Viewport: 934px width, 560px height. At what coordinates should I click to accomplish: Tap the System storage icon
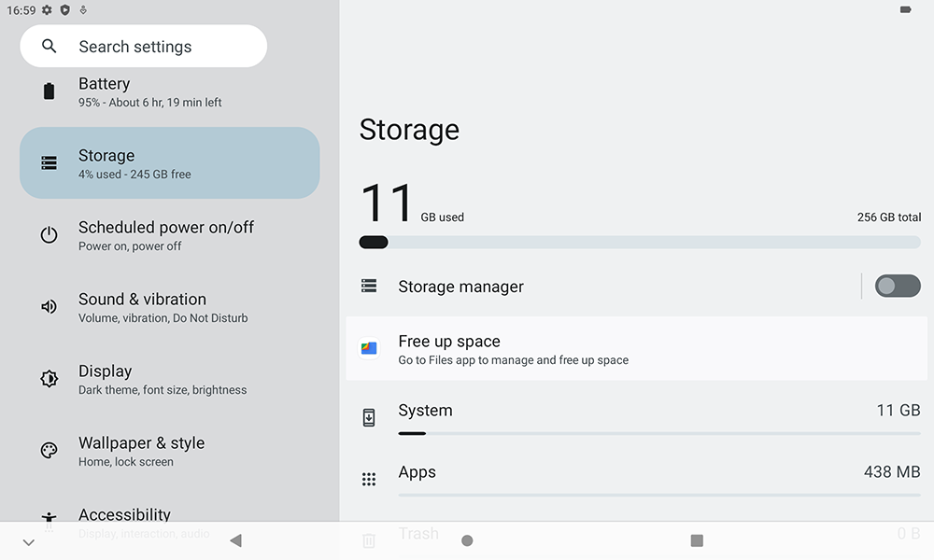coord(369,418)
